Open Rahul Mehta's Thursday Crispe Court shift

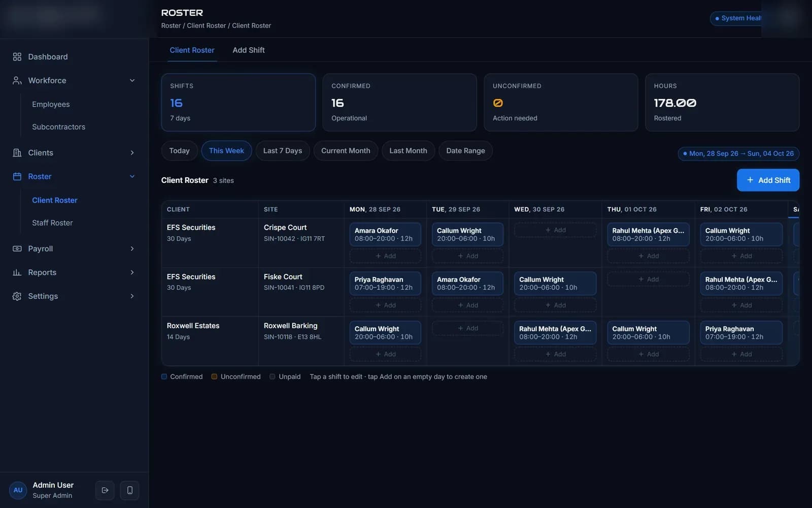[648, 235]
